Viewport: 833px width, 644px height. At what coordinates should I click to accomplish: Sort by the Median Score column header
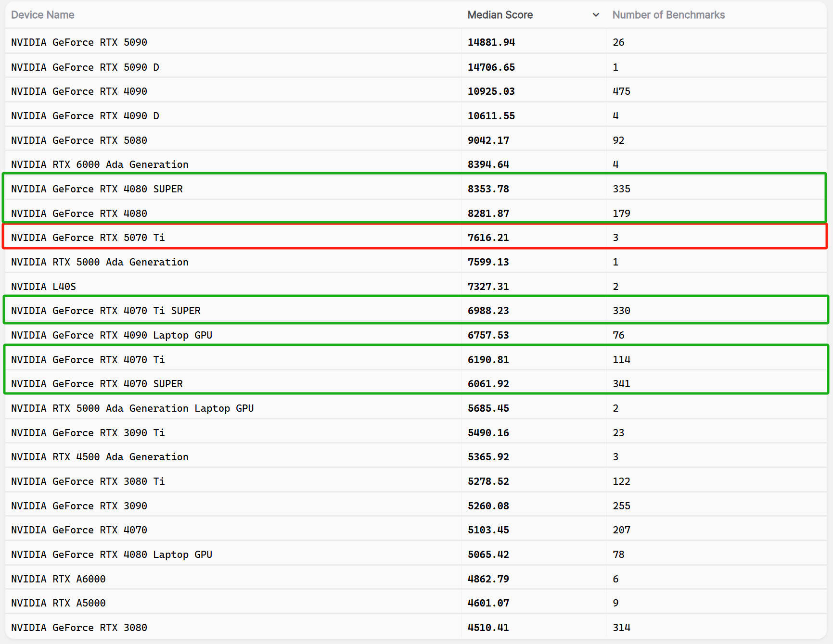[x=500, y=15]
